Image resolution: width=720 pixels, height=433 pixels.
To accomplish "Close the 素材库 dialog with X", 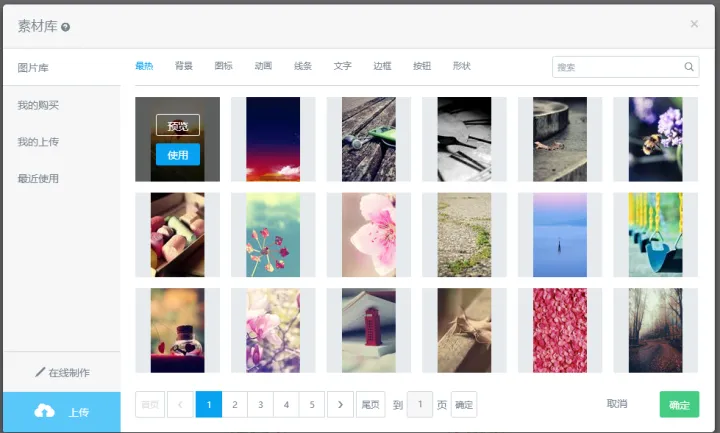I will [x=694, y=24].
